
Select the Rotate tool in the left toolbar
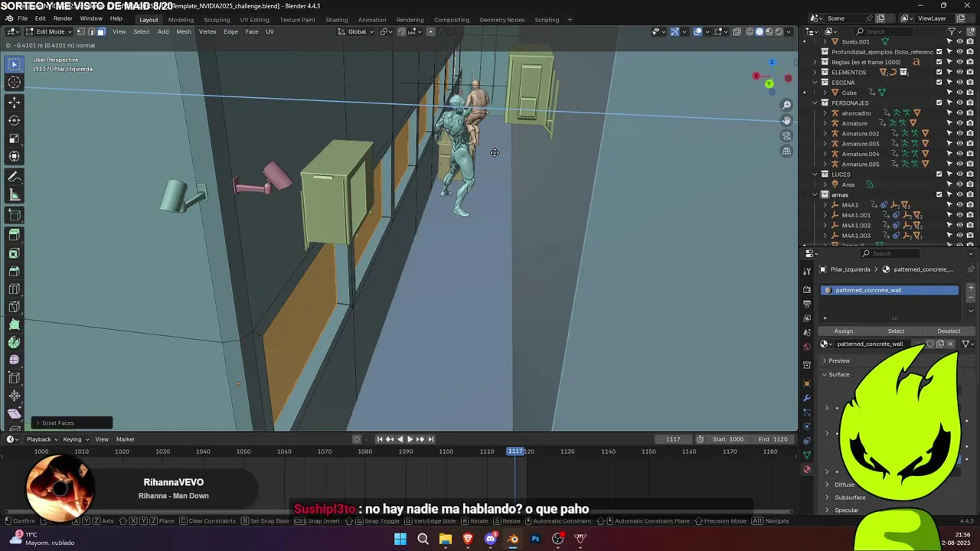click(x=15, y=120)
